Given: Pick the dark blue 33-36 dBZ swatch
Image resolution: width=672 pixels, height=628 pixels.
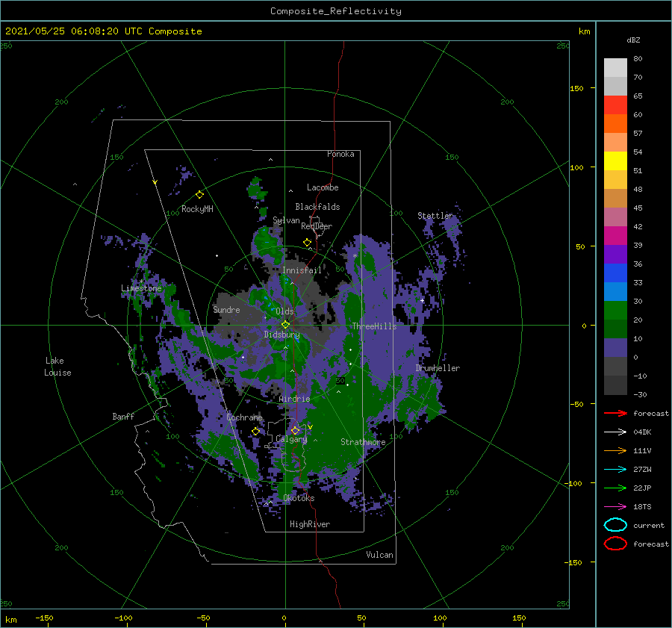Looking at the screenshot, I should click(615, 273).
